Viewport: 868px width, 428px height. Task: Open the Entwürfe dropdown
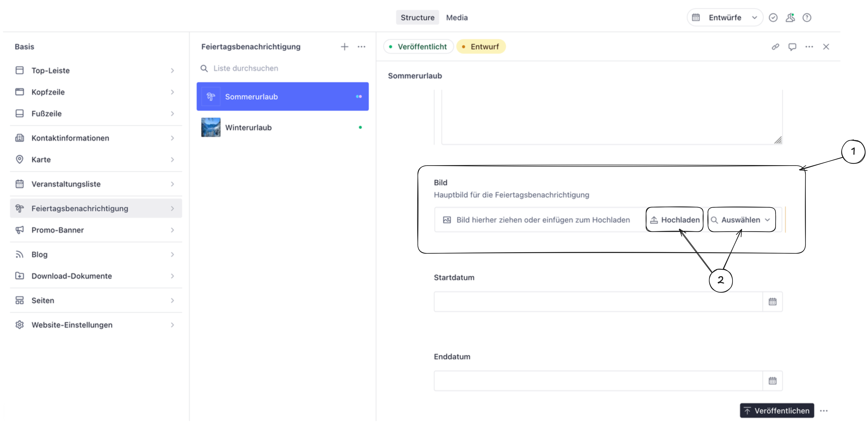coord(725,18)
